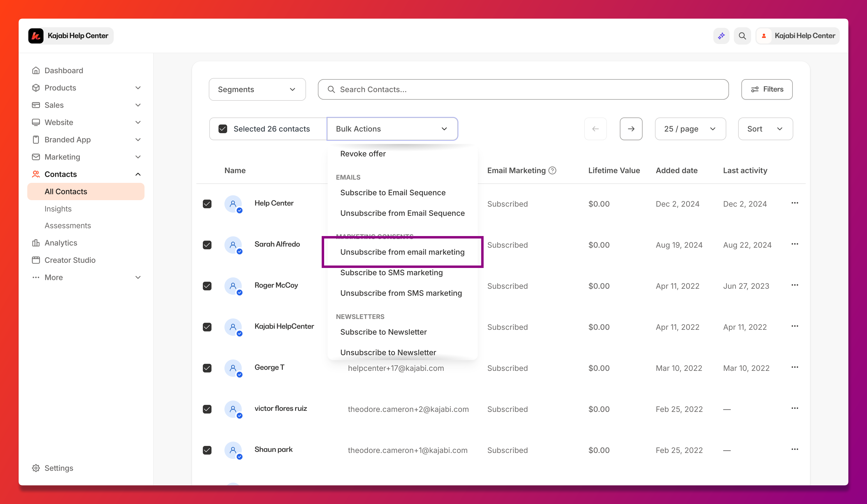Uncheck the Shaun park contact checkbox
Viewport: 867px width, 504px height.
coord(207,450)
